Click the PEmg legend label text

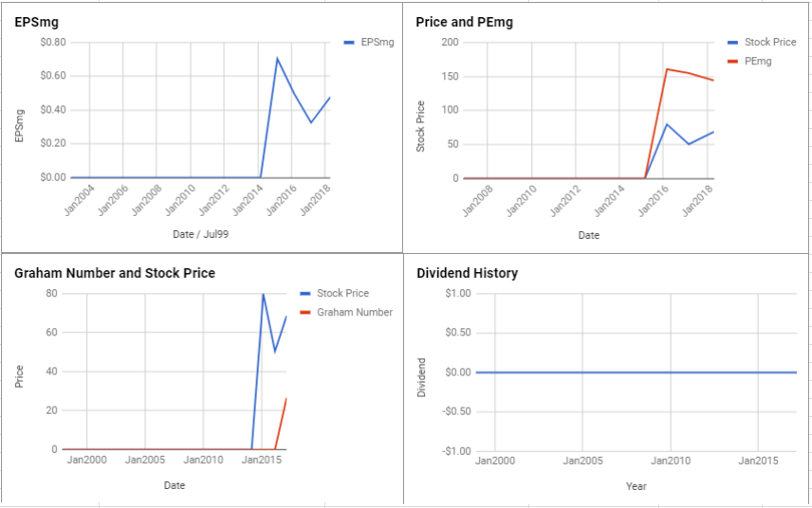pos(758,62)
